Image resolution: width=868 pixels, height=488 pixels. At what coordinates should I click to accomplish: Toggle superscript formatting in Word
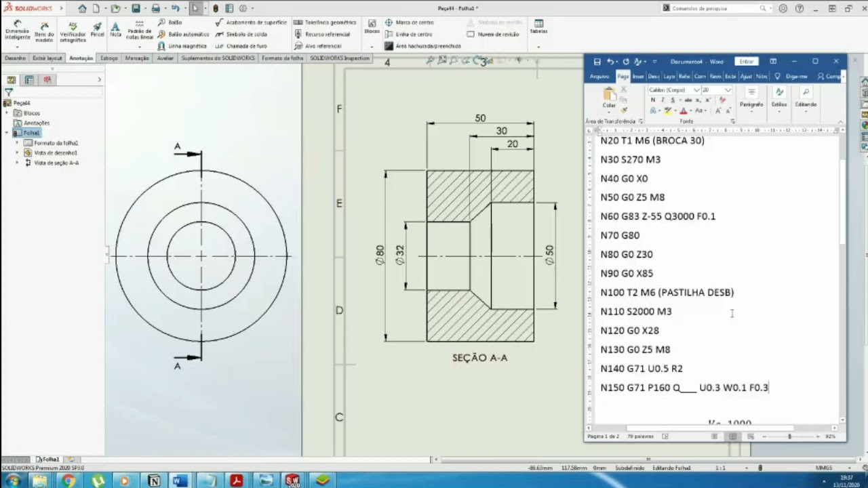(x=707, y=100)
